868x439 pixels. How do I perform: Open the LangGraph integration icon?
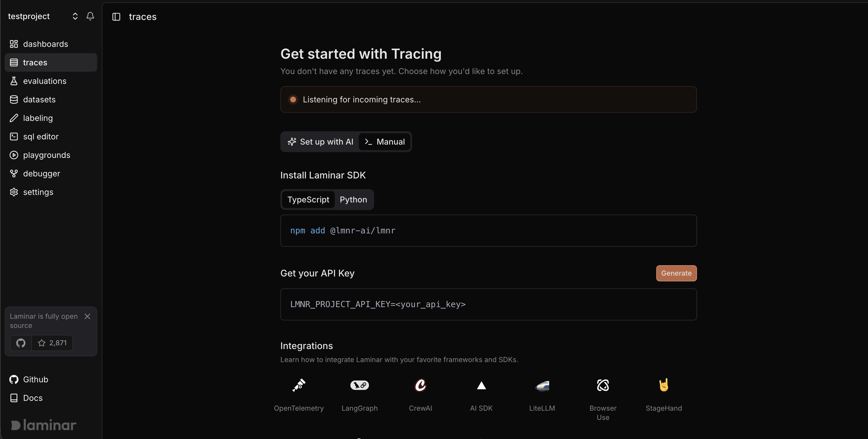point(360,385)
